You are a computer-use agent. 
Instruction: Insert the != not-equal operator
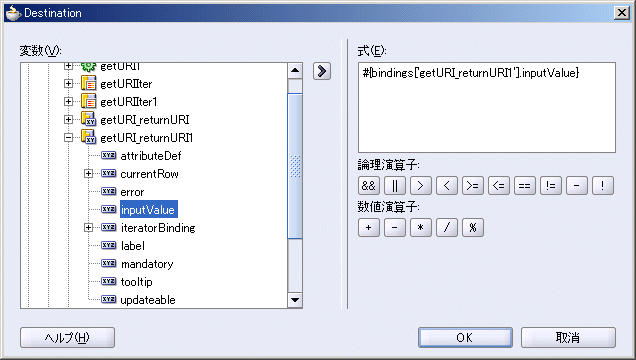coord(550,186)
